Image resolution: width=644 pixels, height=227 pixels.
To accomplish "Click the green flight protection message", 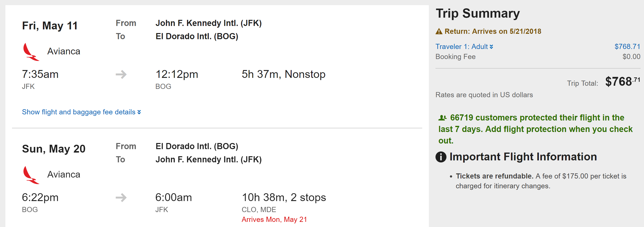I will [x=535, y=129].
